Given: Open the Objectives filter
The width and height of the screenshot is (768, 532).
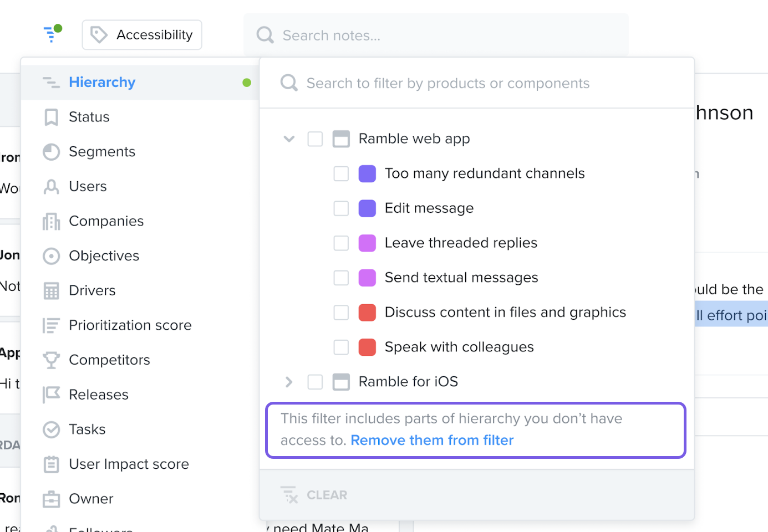Looking at the screenshot, I should point(140,256).
